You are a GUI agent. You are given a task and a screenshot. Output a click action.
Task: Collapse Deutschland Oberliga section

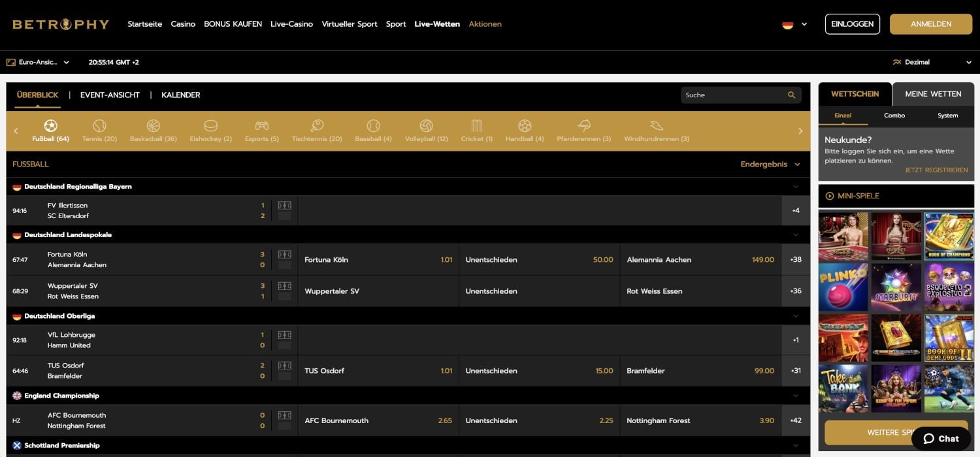coord(795,316)
